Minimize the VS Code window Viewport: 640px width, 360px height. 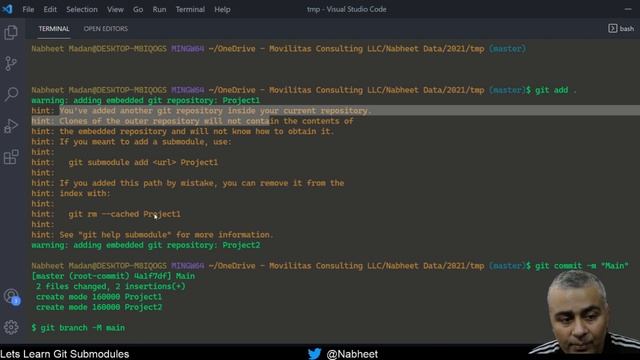tap(628, 9)
